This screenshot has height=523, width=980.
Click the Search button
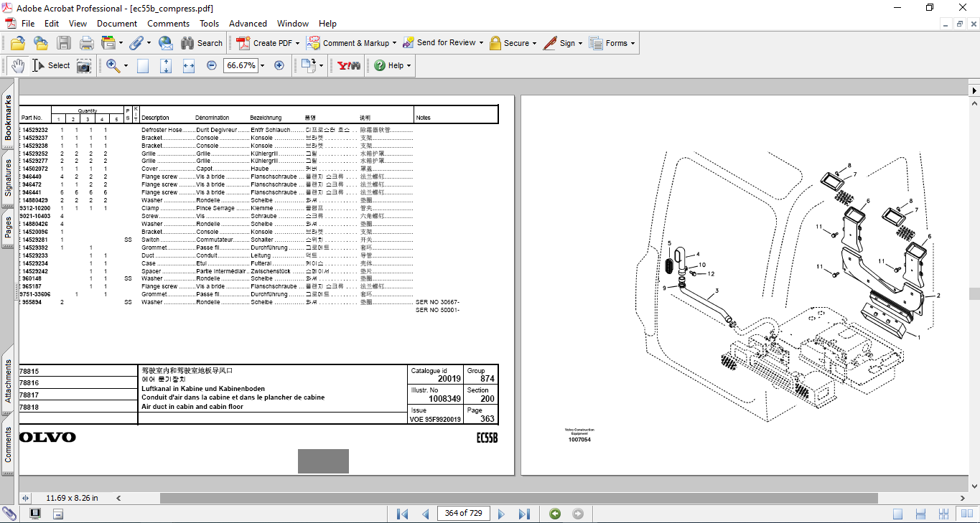click(202, 43)
